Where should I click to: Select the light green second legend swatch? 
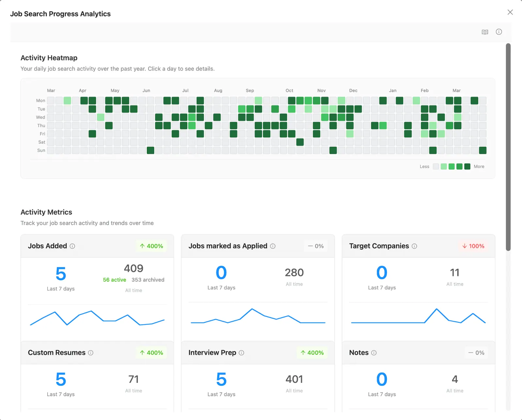click(444, 167)
